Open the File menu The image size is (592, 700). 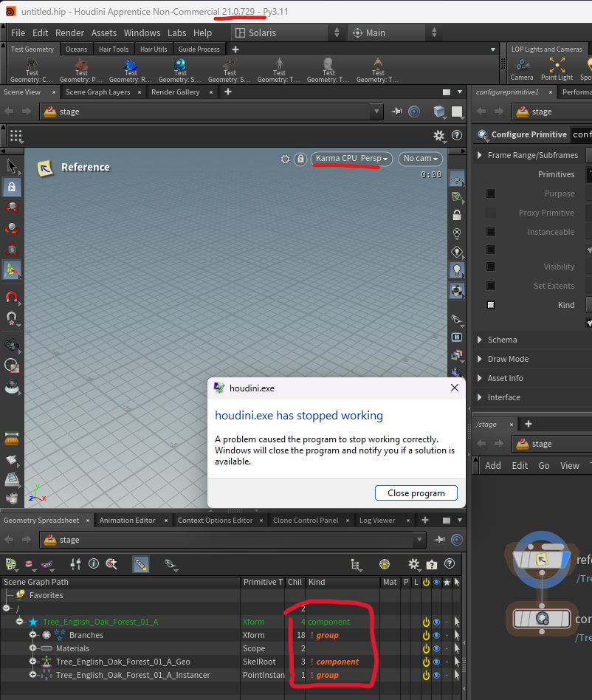[x=18, y=33]
